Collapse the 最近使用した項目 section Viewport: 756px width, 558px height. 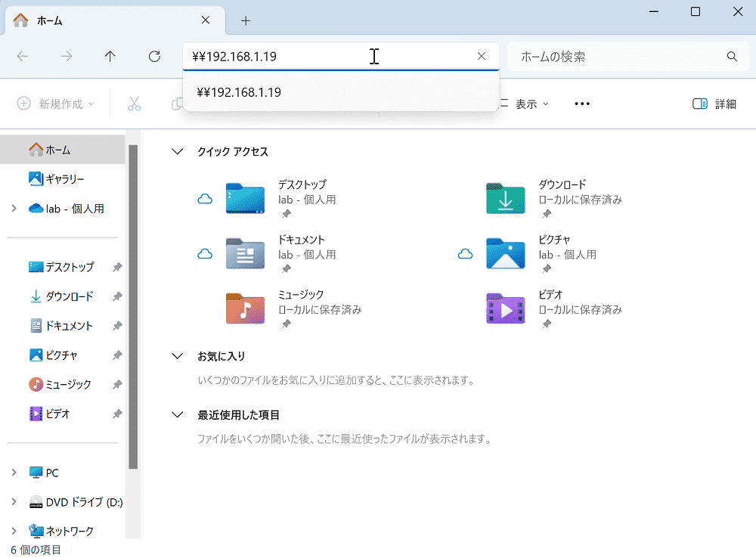click(178, 415)
